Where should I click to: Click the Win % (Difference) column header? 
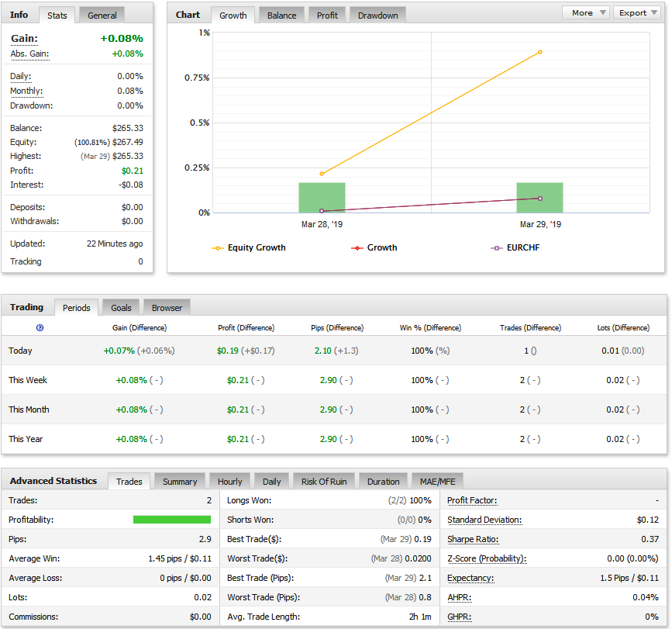tap(430, 327)
